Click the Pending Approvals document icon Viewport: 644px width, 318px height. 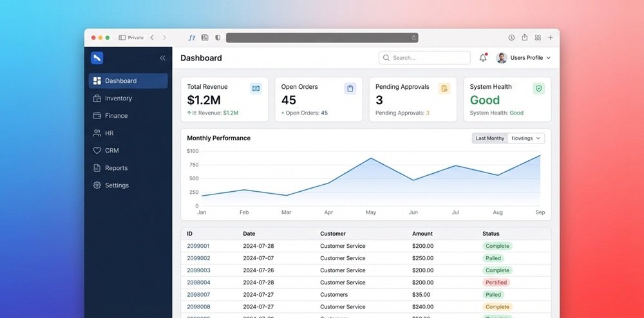[444, 88]
